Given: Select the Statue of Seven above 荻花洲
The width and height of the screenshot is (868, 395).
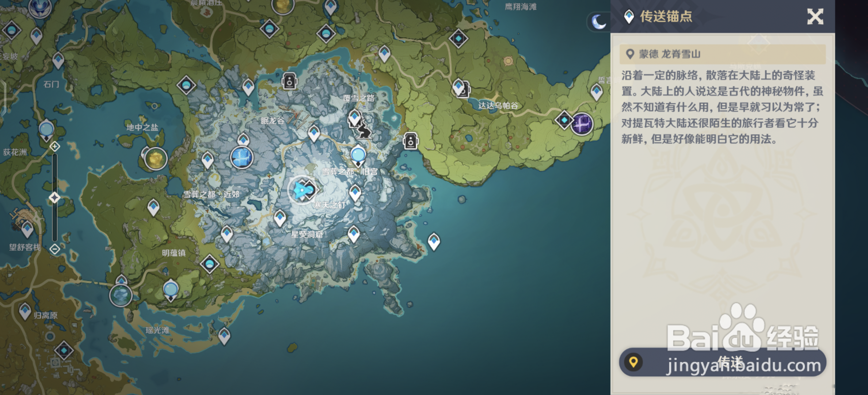Looking at the screenshot, I should tap(46, 131).
